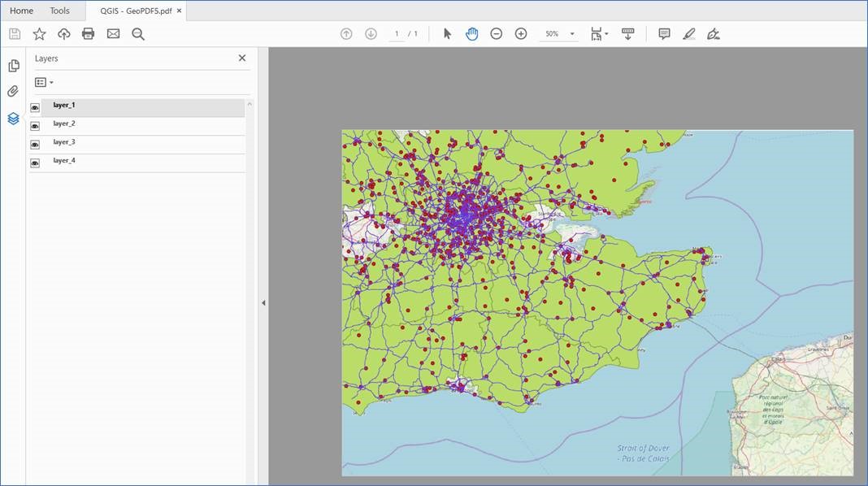
Task: Select the Hand pan tool
Action: pos(471,33)
